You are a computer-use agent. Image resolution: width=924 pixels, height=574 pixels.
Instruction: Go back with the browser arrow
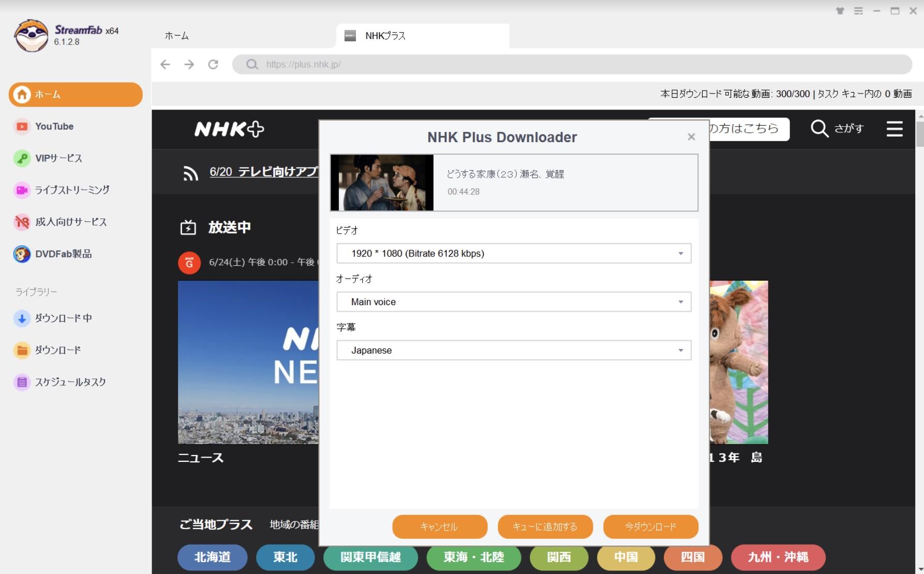(x=165, y=64)
